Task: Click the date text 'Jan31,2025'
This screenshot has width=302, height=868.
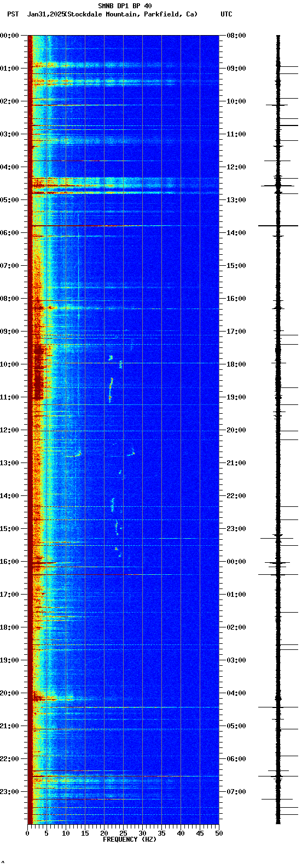Action: point(45,14)
